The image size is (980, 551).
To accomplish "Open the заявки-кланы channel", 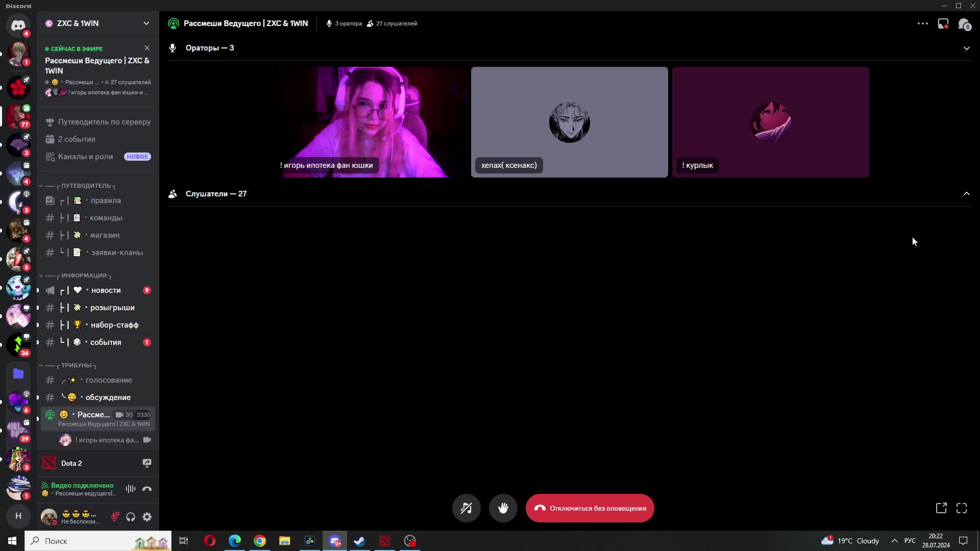I will (98, 253).
